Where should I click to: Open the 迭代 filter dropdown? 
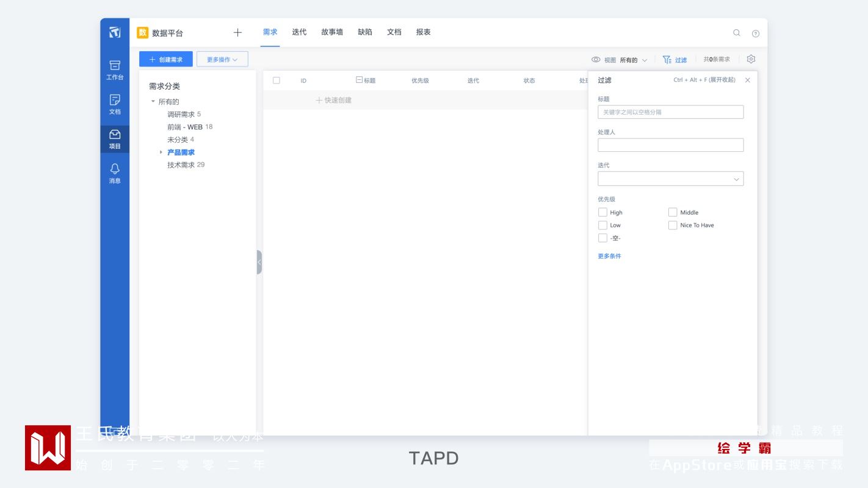pyautogui.click(x=671, y=179)
